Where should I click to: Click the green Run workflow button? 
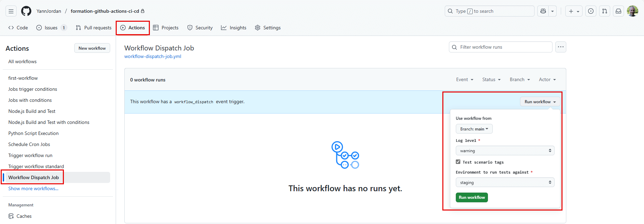pos(472,197)
